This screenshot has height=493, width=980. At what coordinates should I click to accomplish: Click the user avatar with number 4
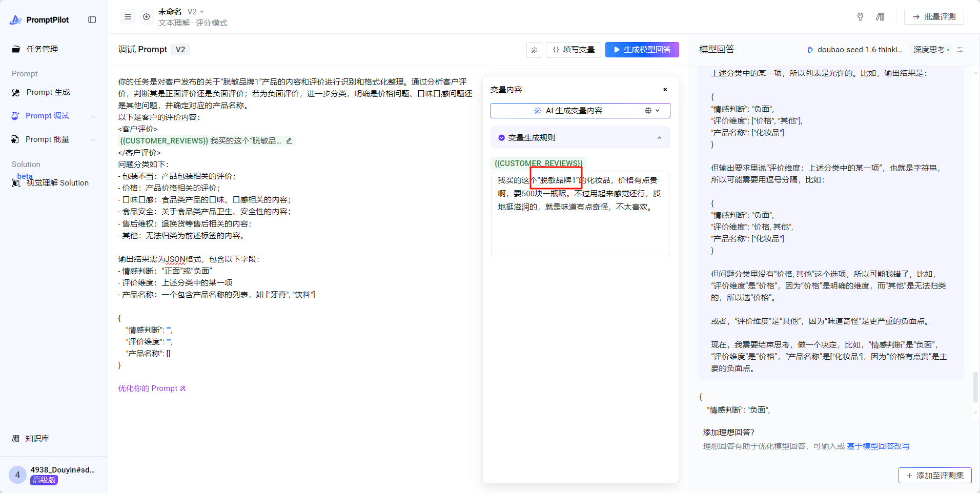click(17, 475)
